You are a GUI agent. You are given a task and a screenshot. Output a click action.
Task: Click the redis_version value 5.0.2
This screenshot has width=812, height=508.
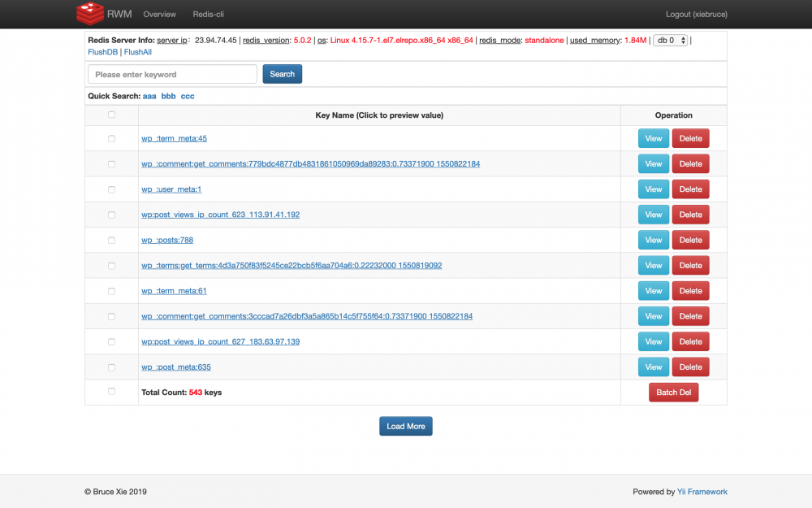pyautogui.click(x=302, y=41)
